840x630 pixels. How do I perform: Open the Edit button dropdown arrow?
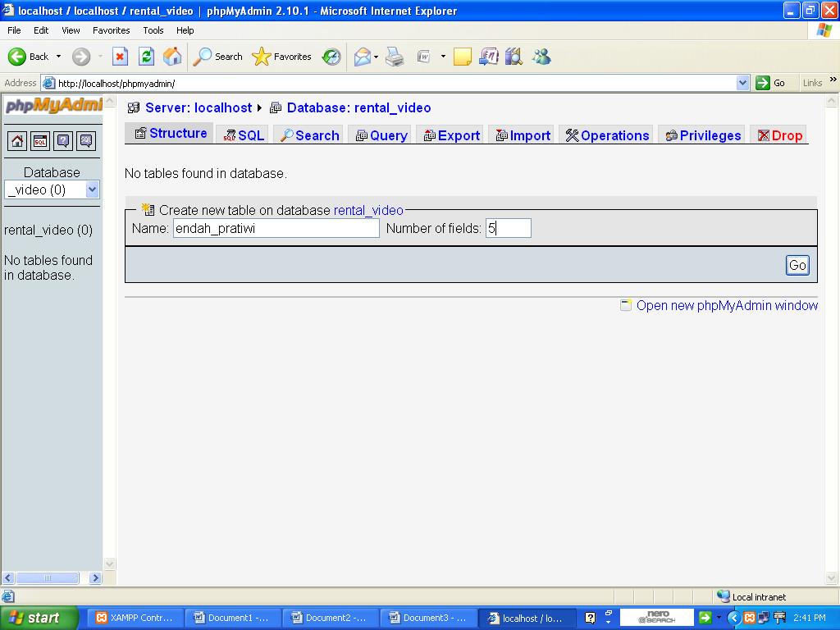[443, 57]
